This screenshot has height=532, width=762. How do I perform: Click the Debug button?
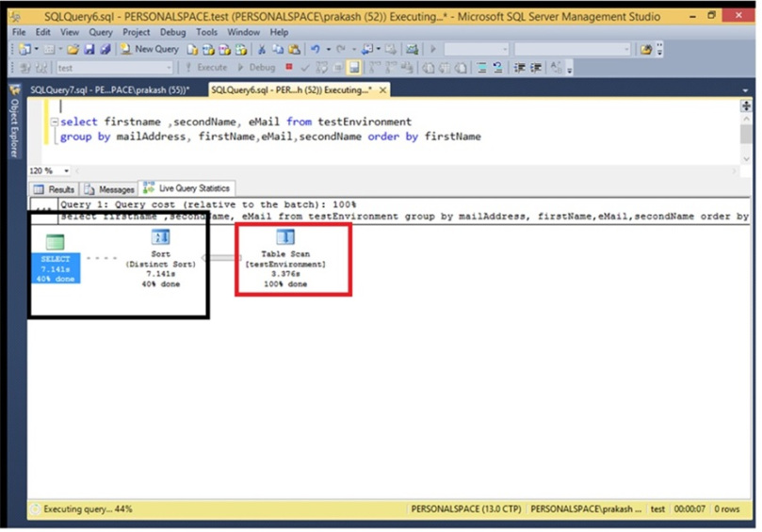click(x=256, y=68)
